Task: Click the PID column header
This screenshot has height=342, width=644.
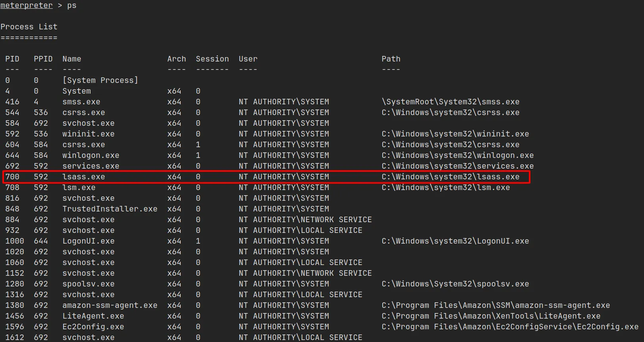Action: tap(12, 59)
